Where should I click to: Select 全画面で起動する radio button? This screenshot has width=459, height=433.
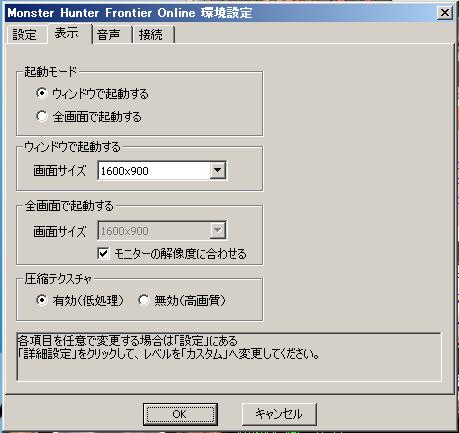coord(42,116)
